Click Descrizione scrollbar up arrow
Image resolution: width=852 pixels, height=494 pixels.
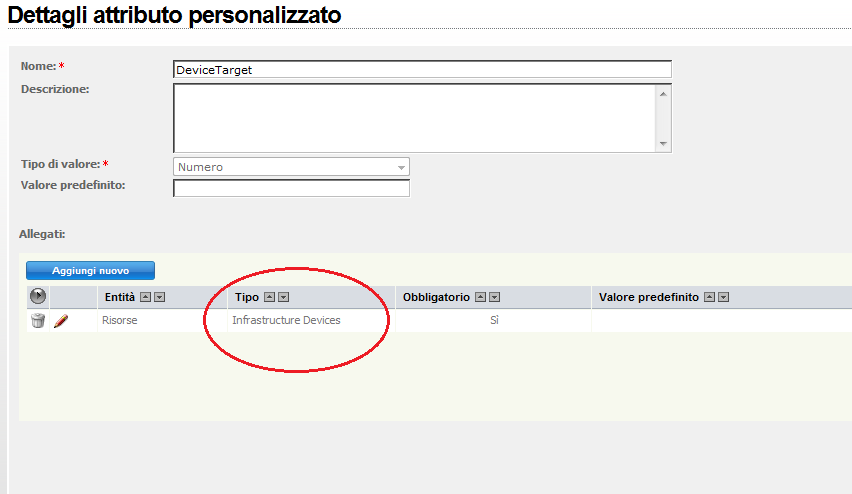click(663, 94)
